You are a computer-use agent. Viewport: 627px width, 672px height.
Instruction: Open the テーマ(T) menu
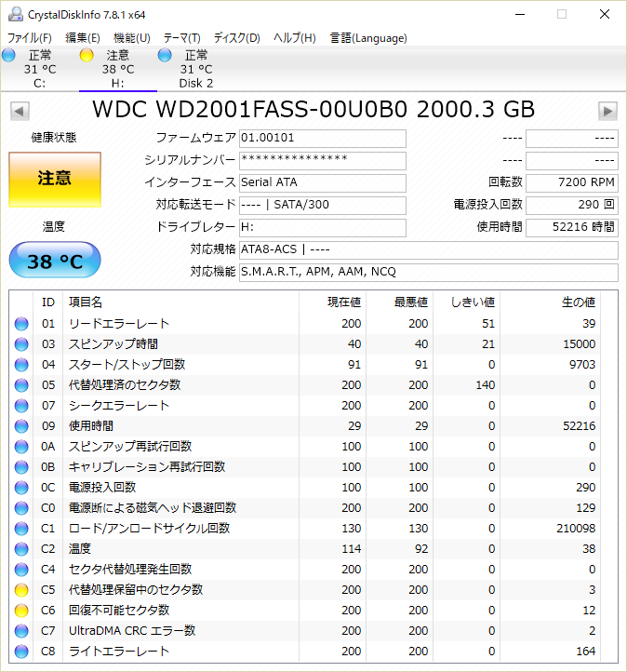click(182, 38)
